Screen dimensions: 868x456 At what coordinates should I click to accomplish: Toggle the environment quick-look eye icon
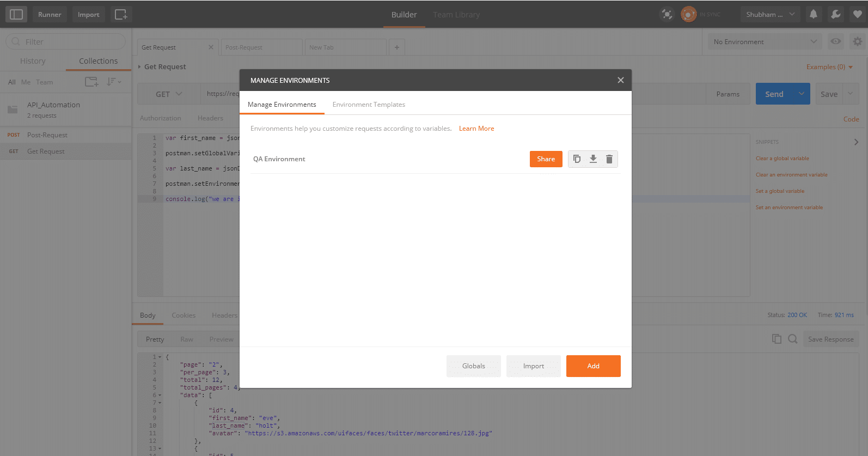[x=836, y=41]
